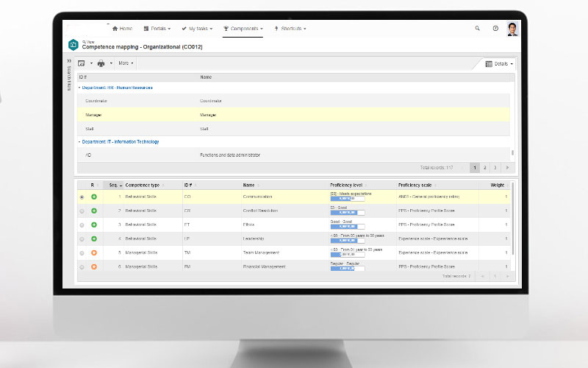Click the print icon in toolbar
Image resolution: width=588 pixels, height=368 pixels.
[101, 63]
